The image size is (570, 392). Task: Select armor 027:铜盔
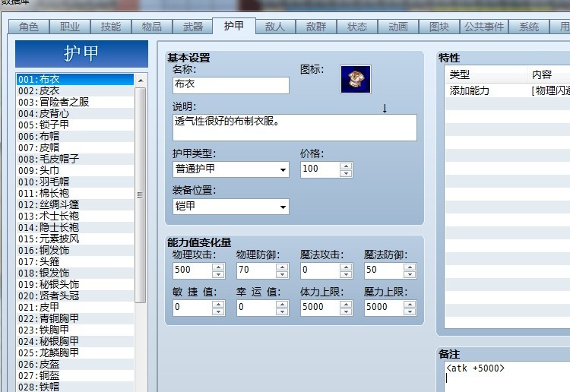pos(75,375)
